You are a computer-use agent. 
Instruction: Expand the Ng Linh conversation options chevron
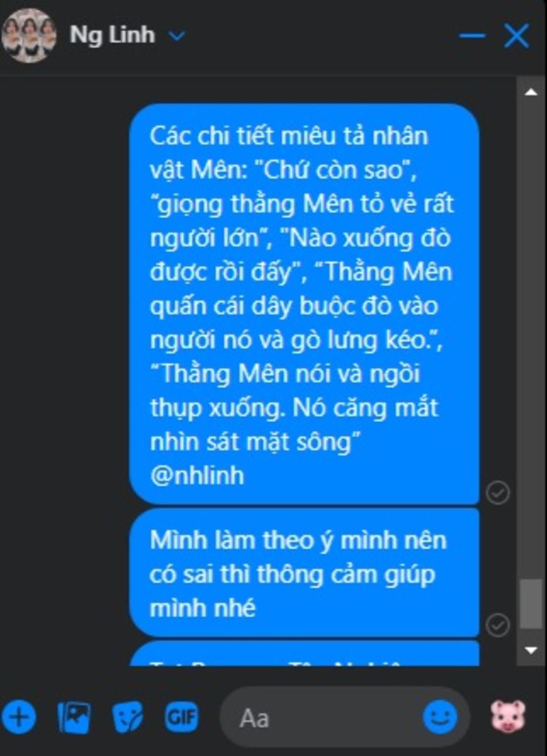pyautogui.click(x=176, y=36)
